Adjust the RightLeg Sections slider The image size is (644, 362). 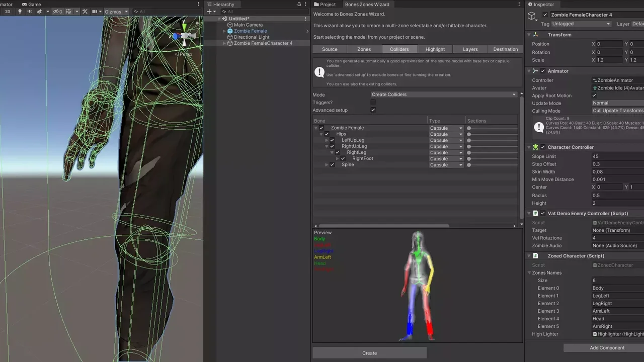492,153
